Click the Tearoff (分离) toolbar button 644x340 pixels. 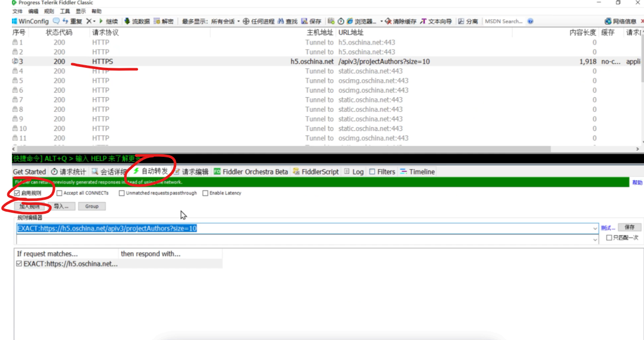(468, 21)
